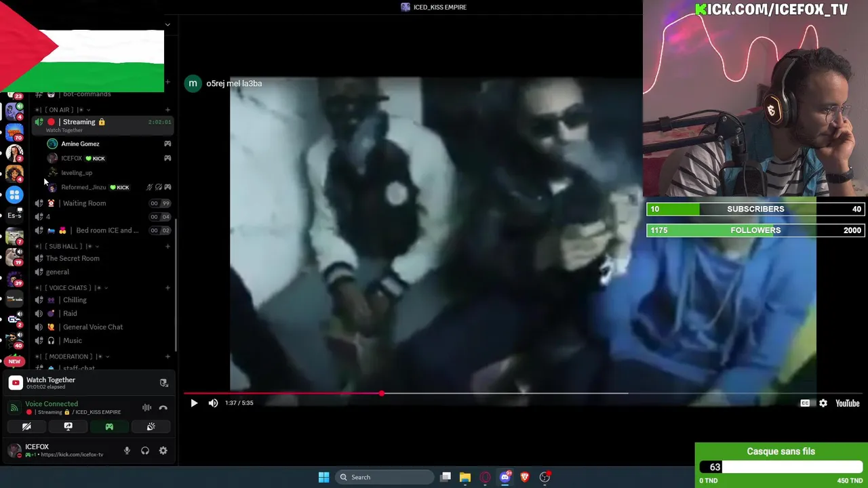Viewport: 868px width, 488px height.
Task: Share your screen from voice panel
Action: pyautogui.click(x=68, y=426)
